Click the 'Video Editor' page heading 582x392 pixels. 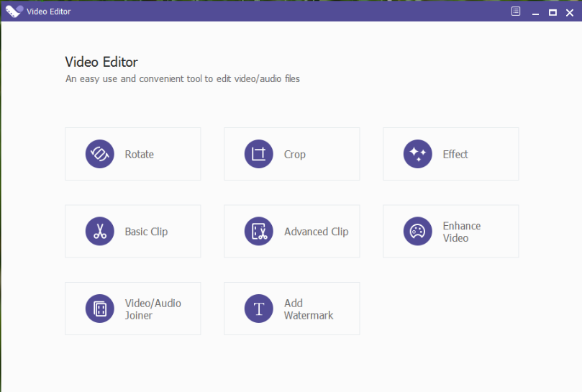point(101,62)
